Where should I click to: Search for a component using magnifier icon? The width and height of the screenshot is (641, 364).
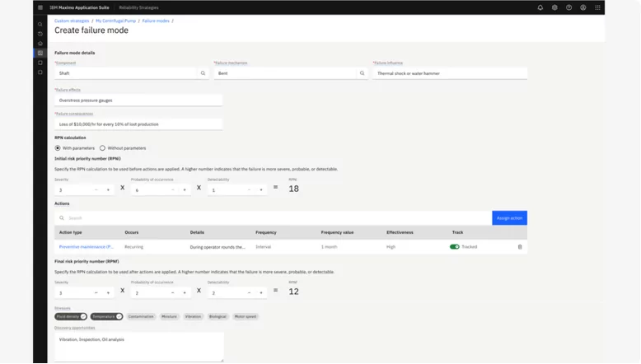click(203, 73)
